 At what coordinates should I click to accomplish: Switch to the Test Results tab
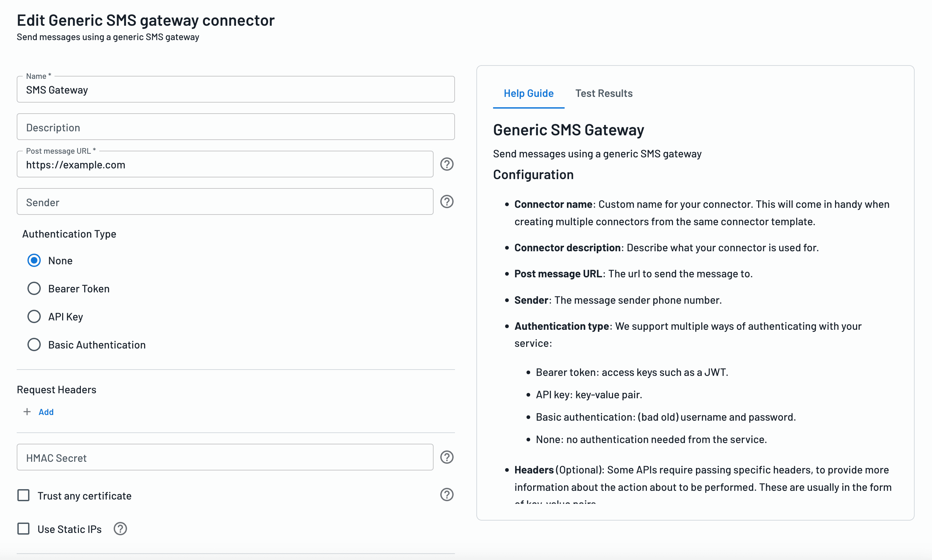603,93
